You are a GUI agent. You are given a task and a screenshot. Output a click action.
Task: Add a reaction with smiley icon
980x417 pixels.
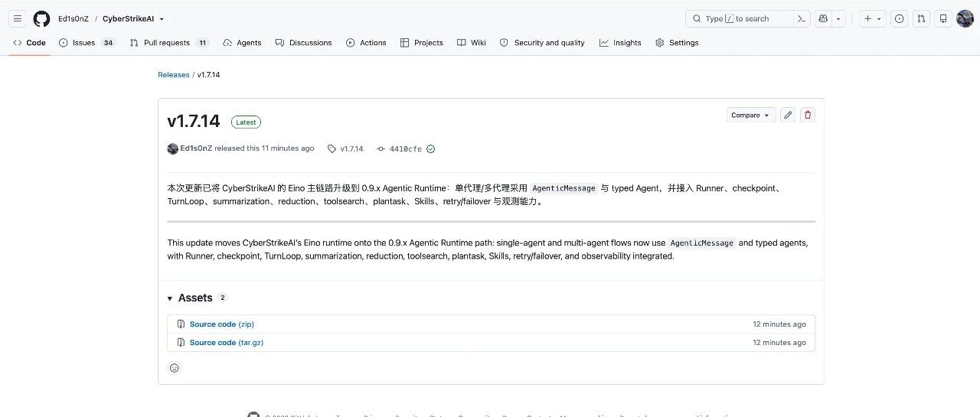[x=175, y=368]
